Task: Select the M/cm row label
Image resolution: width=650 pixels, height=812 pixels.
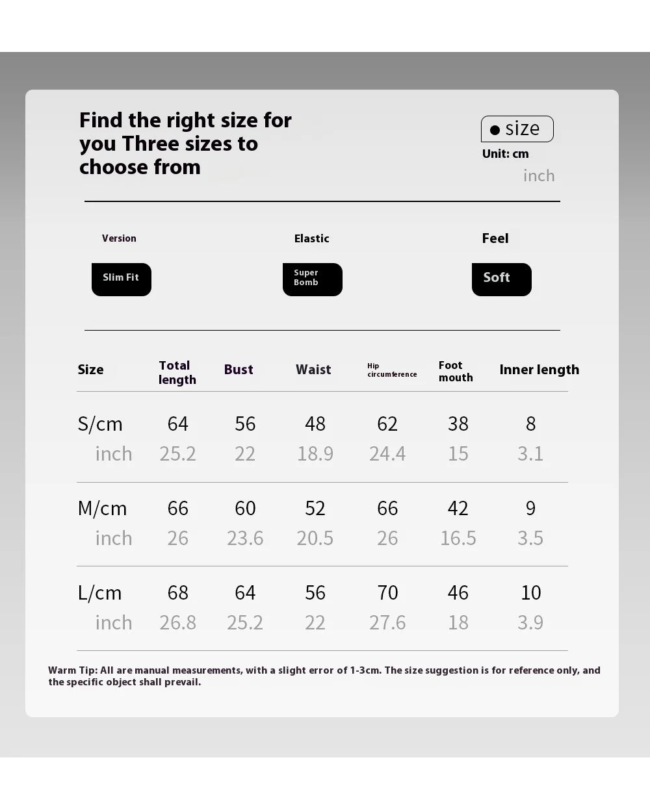Action: [102, 508]
